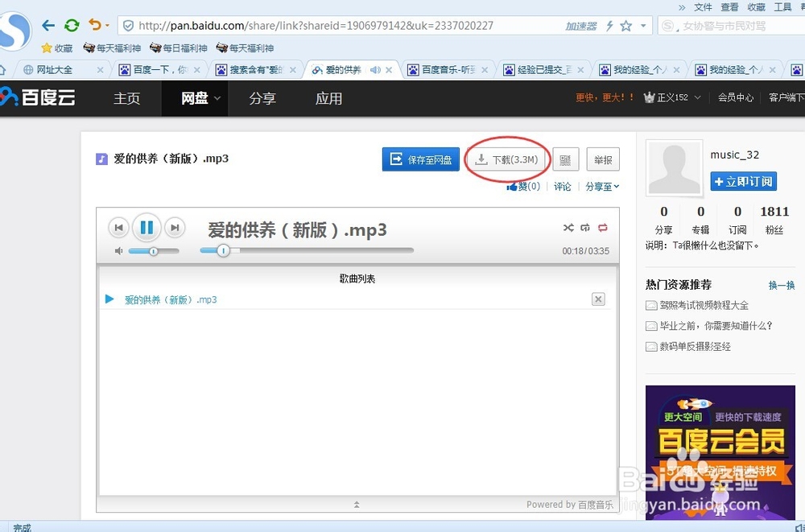Click the music_32 user avatar

pyautogui.click(x=674, y=168)
